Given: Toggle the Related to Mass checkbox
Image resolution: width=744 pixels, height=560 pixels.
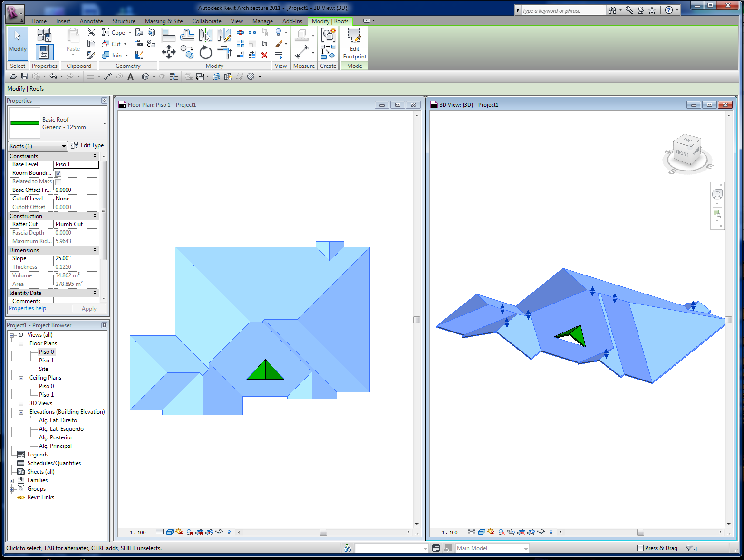Looking at the screenshot, I should point(58,182).
